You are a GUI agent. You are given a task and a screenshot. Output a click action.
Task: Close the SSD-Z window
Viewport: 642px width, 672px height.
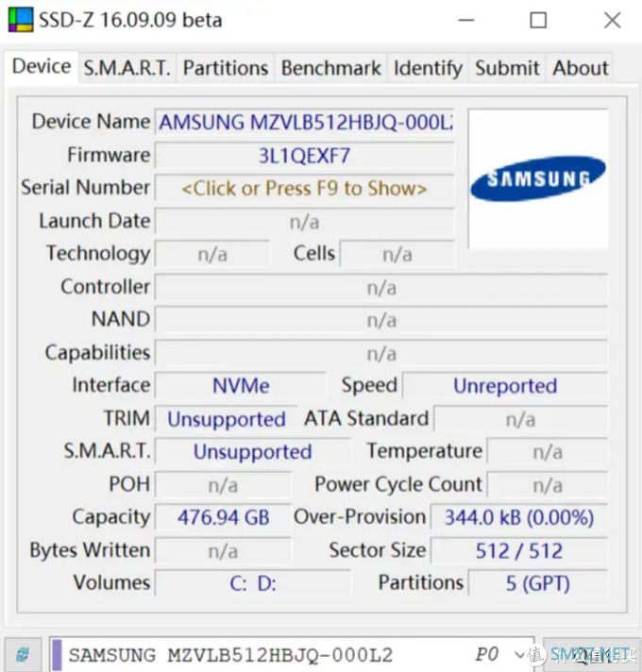(612, 20)
